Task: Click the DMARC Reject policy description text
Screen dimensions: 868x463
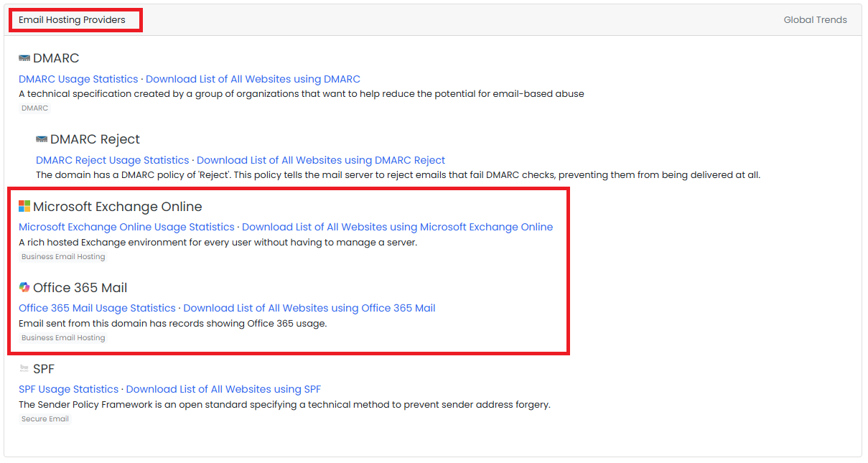Action: 398,175
